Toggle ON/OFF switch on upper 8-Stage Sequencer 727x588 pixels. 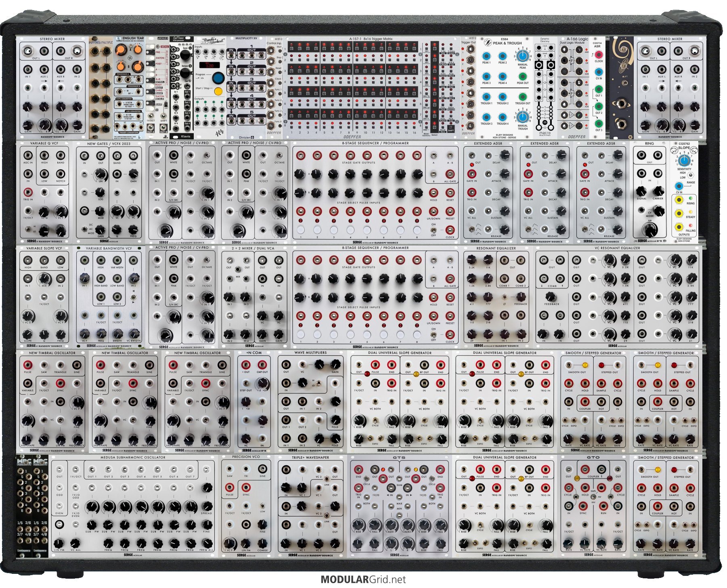[433, 231]
